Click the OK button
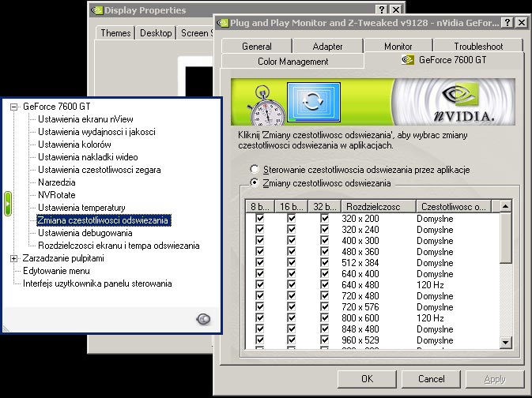The height and width of the screenshot is (398, 532). point(367,379)
